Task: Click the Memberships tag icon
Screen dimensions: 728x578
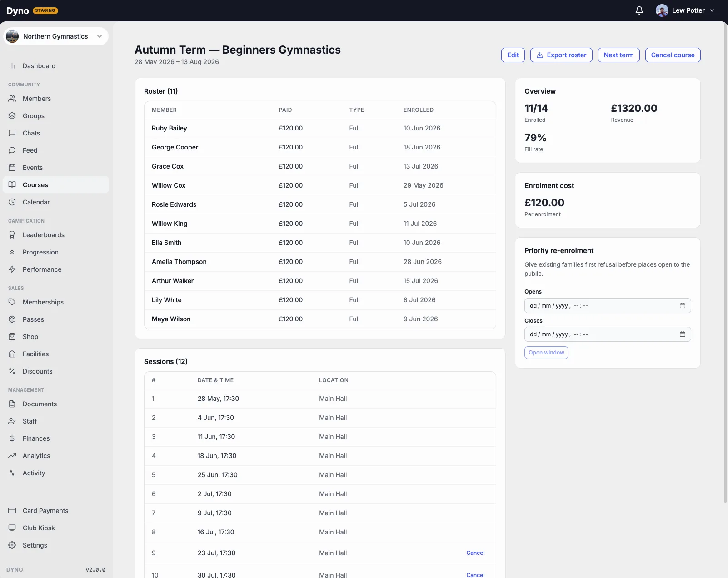Action: (12, 302)
